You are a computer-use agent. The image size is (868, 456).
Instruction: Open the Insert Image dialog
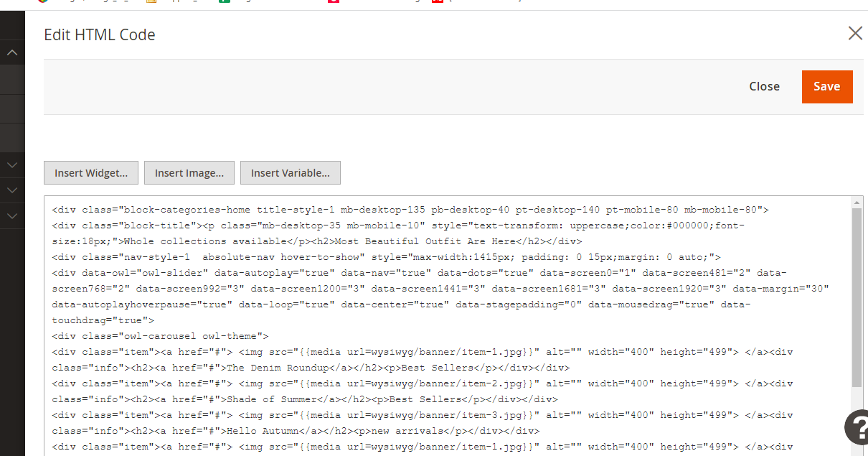pyautogui.click(x=189, y=173)
